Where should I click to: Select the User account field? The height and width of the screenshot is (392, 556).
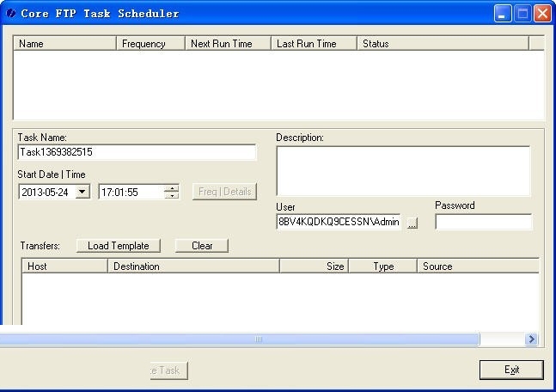[339, 222]
